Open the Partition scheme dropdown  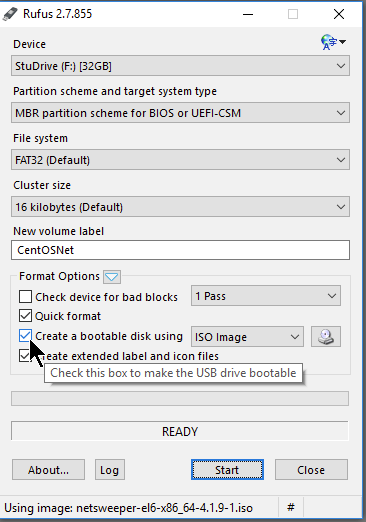(x=180, y=113)
